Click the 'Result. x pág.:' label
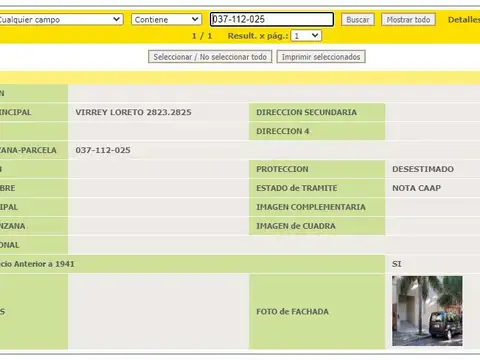 click(x=258, y=36)
